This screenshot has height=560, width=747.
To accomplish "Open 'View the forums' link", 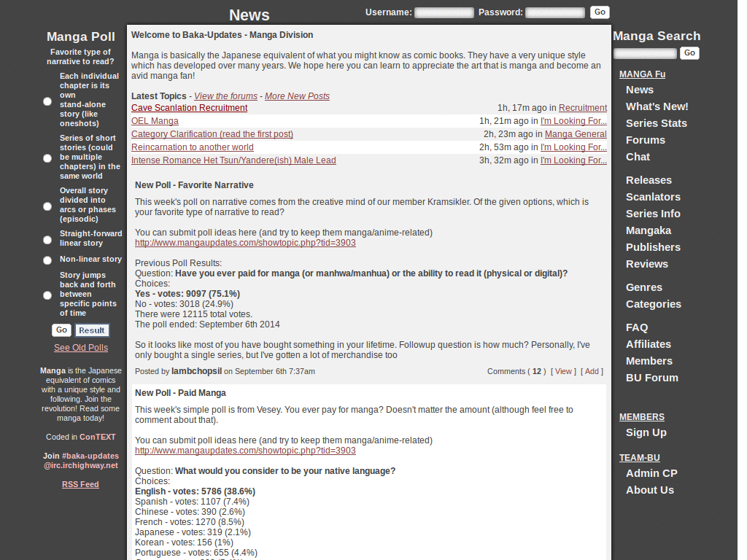I will (226, 96).
